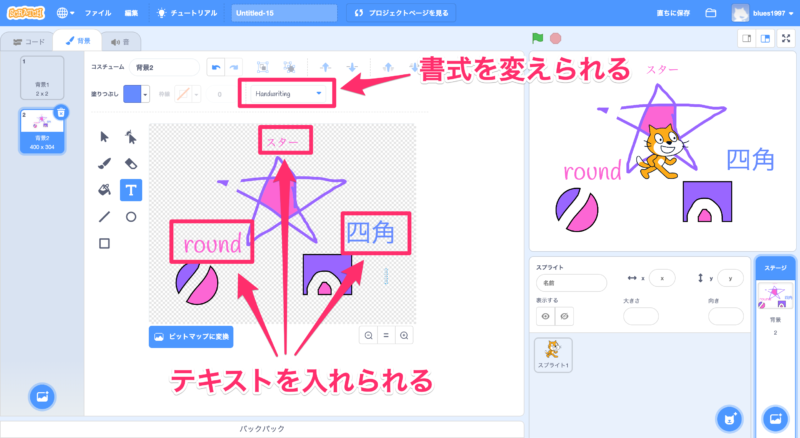800x438 pixels.
Task: Toggle fullscreen stage mode
Action: [x=786, y=38]
